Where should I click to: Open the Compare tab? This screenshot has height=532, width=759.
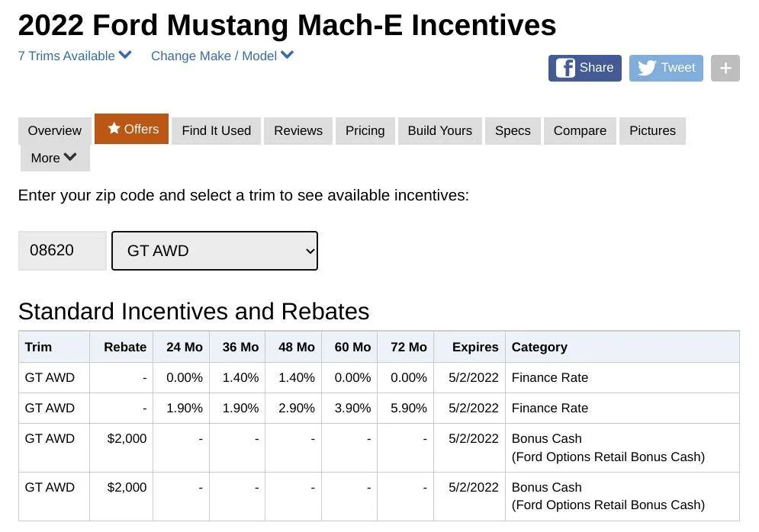(580, 130)
